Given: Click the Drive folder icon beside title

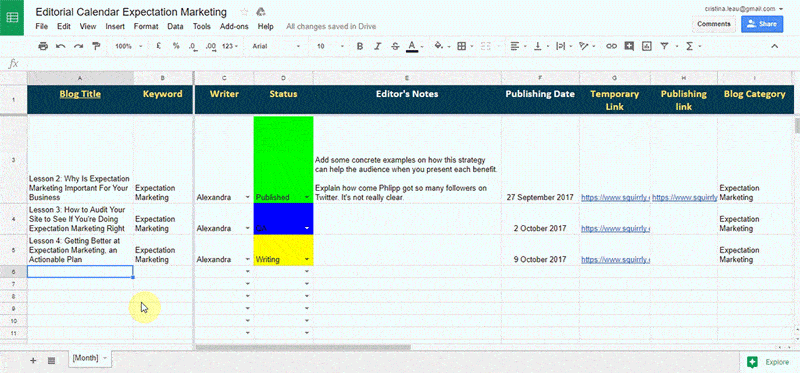Looking at the screenshot, I should pyautogui.click(x=261, y=12).
